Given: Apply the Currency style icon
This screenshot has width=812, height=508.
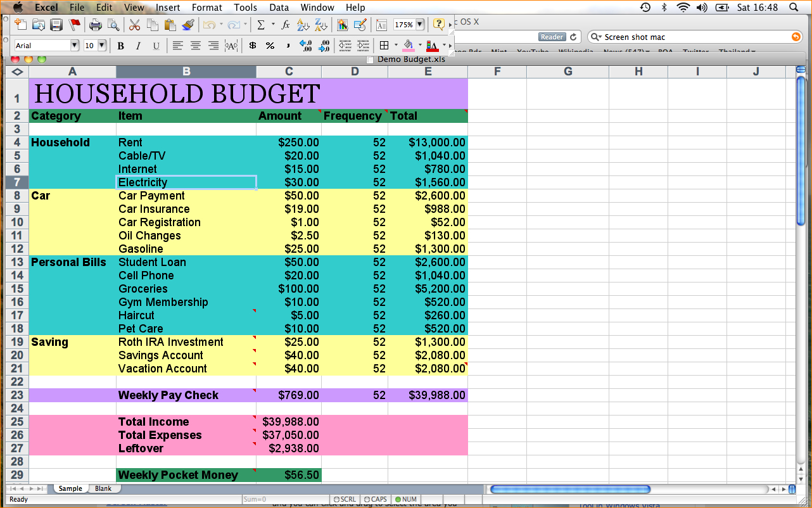Looking at the screenshot, I should pos(253,45).
